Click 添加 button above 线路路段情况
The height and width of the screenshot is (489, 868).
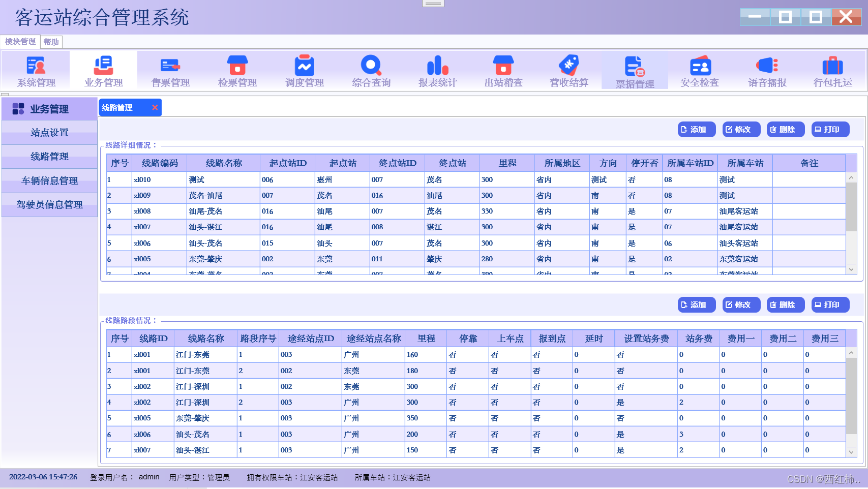[x=697, y=305]
